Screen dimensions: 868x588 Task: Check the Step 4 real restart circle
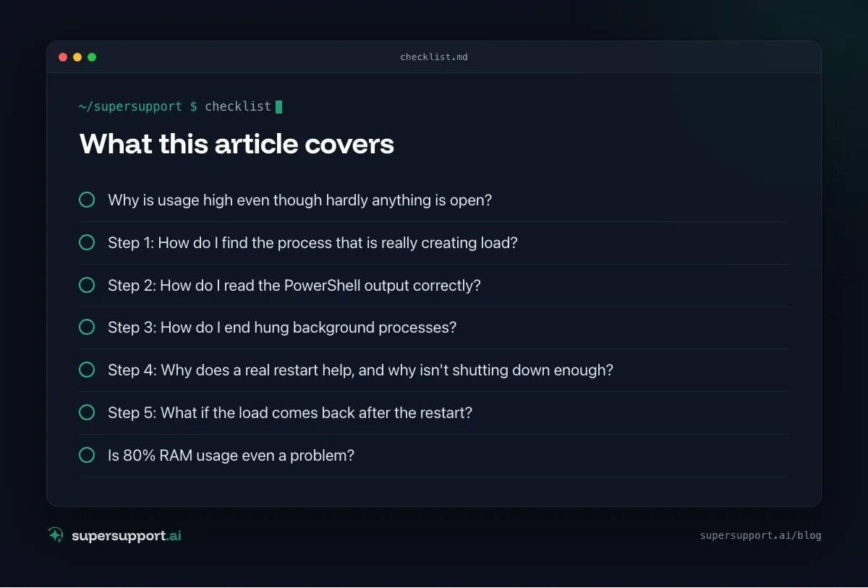87,370
